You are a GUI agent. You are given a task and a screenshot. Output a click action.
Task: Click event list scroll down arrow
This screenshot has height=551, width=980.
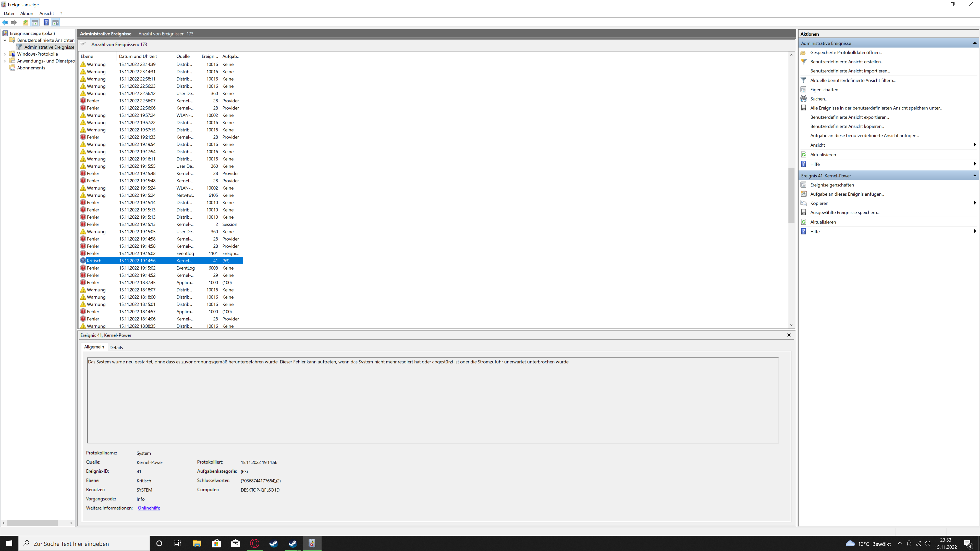tap(791, 325)
